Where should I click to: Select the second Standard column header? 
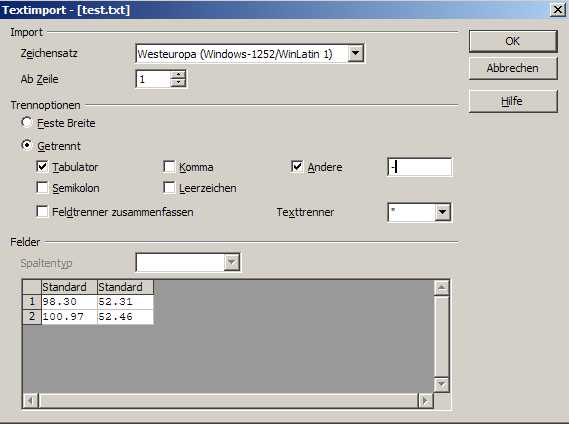(x=125, y=287)
